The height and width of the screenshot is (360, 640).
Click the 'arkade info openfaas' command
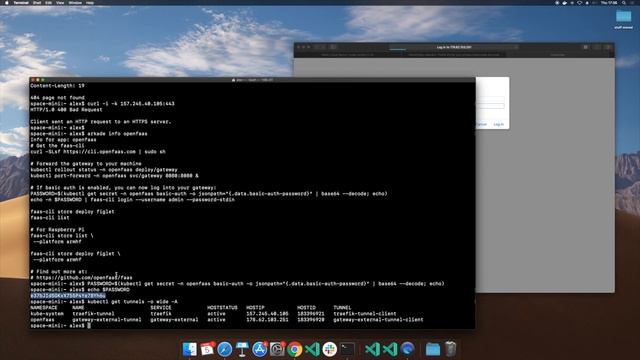tap(118, 133)
